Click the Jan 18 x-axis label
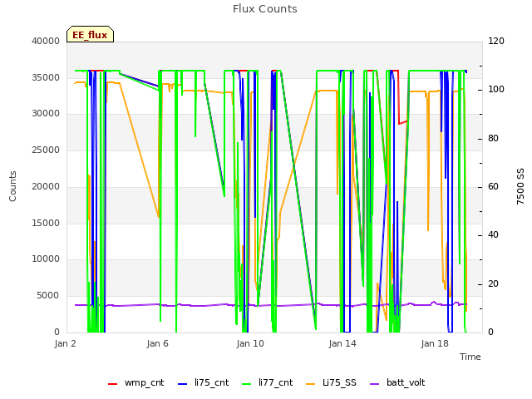This screenshot has width=532, height=399. [x=435, y=343]
